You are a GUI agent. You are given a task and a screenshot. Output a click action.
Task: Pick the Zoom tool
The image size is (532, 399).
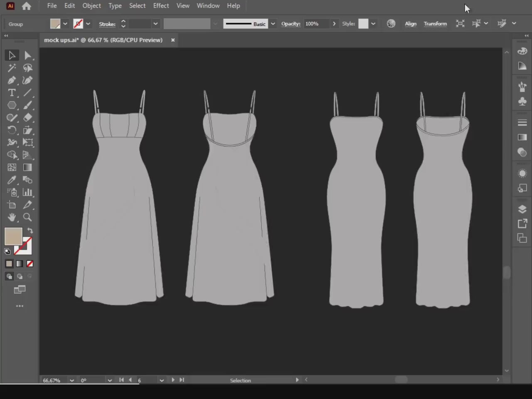coord(27,217)
